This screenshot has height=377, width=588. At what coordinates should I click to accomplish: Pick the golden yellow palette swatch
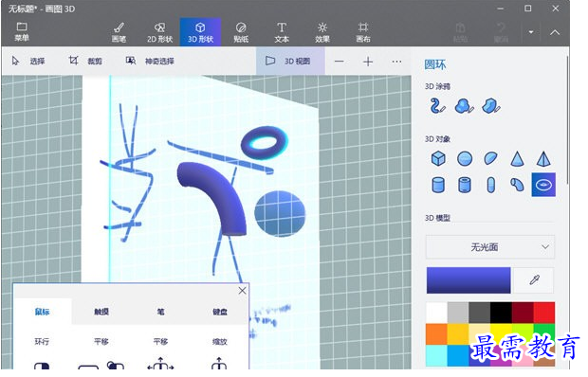458,334
